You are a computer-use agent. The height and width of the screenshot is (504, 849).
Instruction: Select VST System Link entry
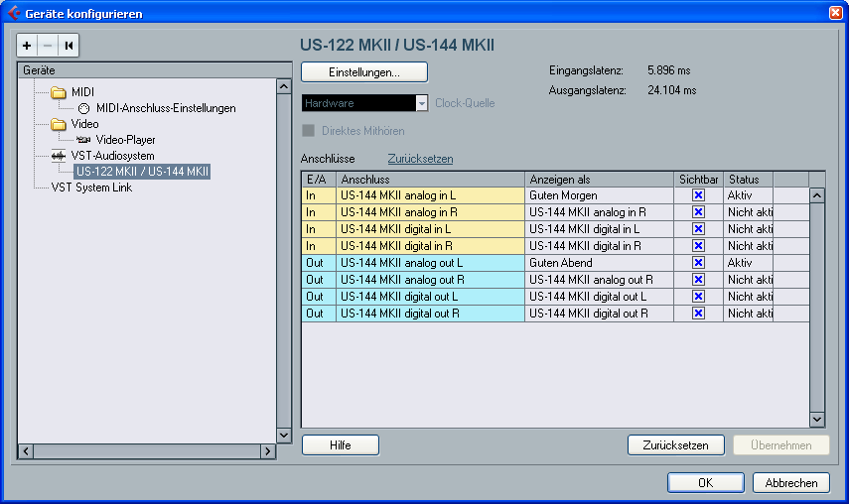(91, 188)
